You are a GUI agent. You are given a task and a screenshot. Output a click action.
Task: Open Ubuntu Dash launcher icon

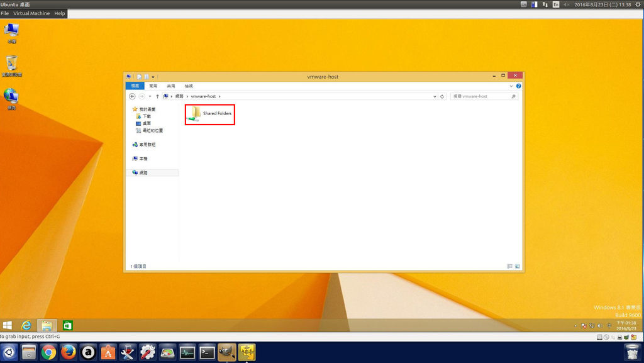[x=9, y=352]
